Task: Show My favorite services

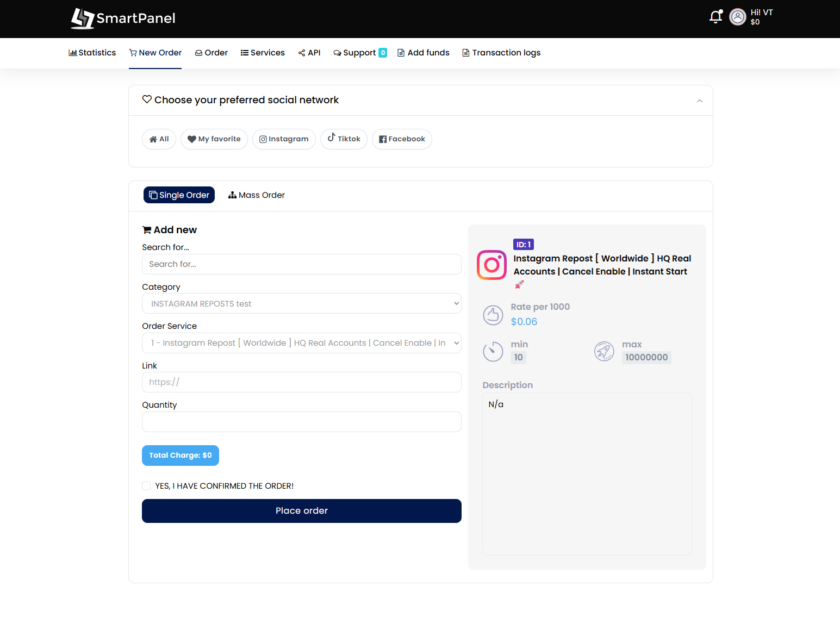Action: (214, 139)
